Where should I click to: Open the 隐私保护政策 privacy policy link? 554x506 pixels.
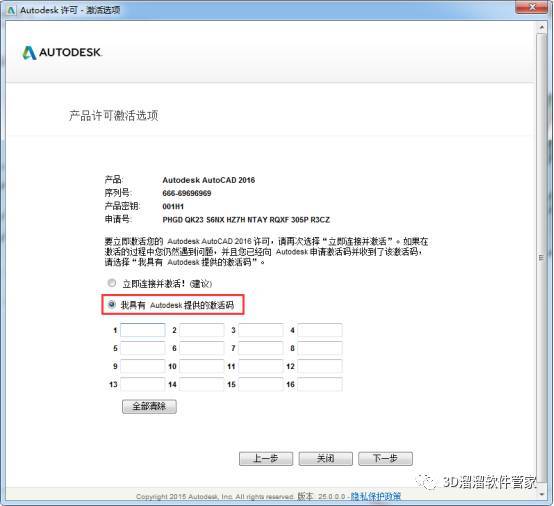(376, 496)
